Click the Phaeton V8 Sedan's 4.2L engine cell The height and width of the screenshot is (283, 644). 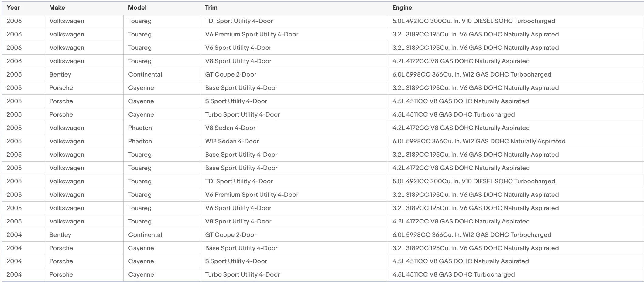click(461, 128)
